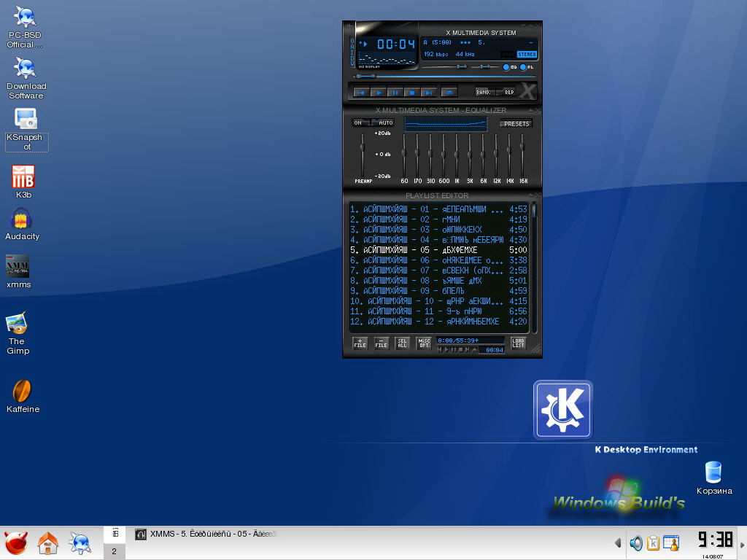The image size is (747, 560).
Task: Open the Klipper clipboard tray icon
Action: tap(653, 542)
